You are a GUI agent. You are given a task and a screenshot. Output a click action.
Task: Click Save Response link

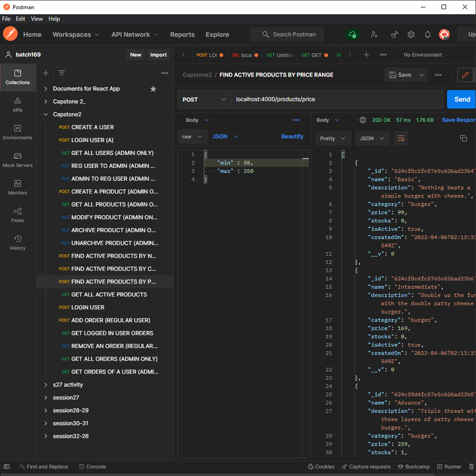tap(459, 120)
